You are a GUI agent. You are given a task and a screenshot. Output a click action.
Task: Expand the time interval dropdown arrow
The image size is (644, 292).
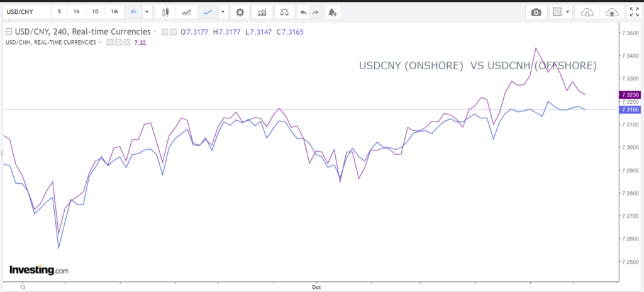147,12
